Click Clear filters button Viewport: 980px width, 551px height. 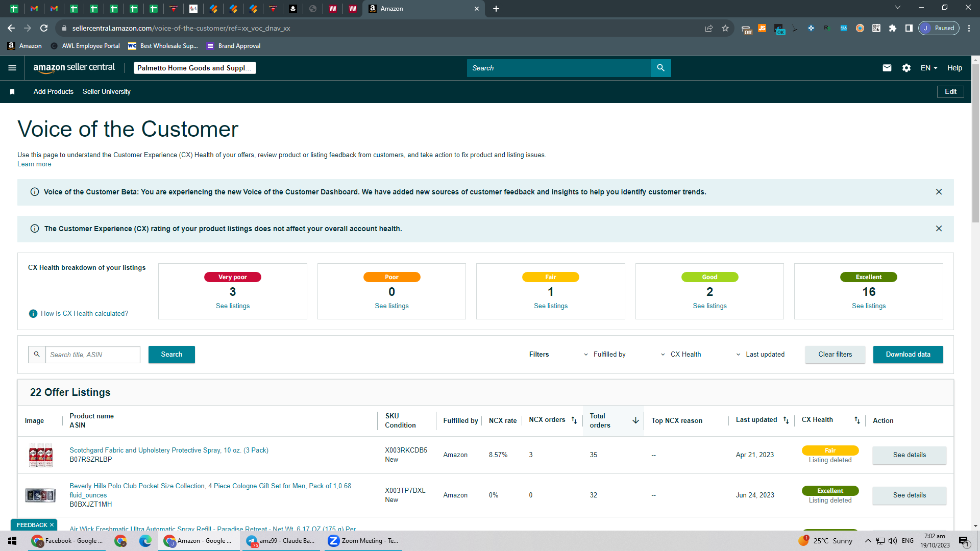click(x=835, y=355)
